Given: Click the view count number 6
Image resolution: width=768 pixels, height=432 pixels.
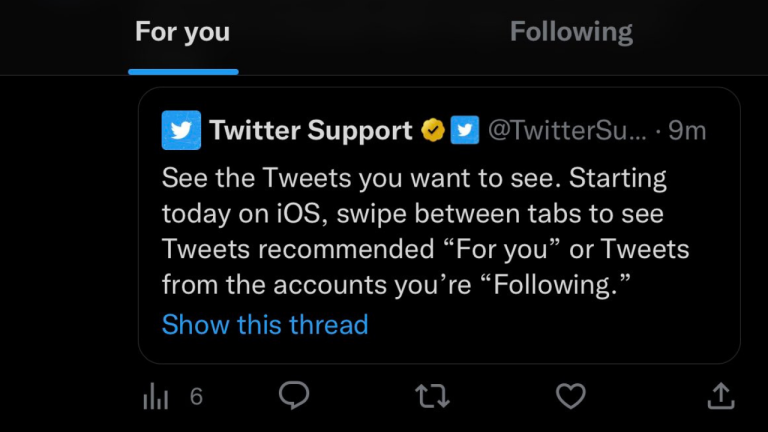Looking at the screenshot, I should (196, 396).
